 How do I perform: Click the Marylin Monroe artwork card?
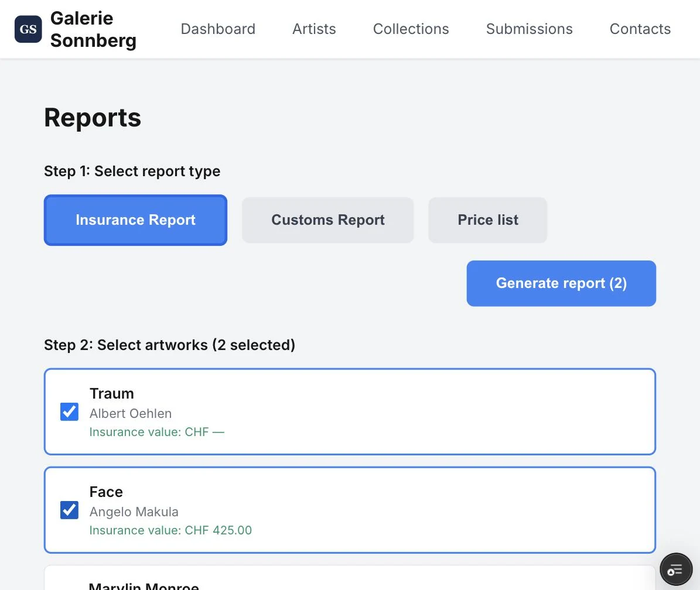350,578
